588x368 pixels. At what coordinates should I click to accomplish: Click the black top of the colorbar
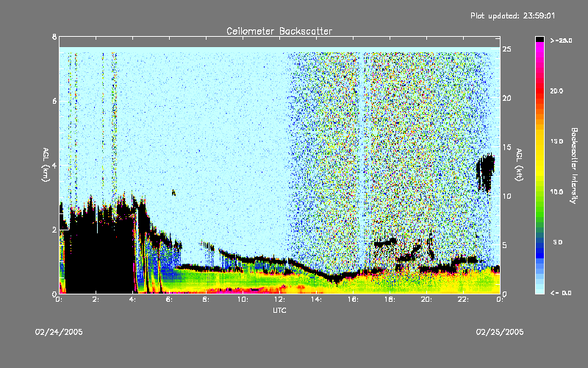(539, 39)
